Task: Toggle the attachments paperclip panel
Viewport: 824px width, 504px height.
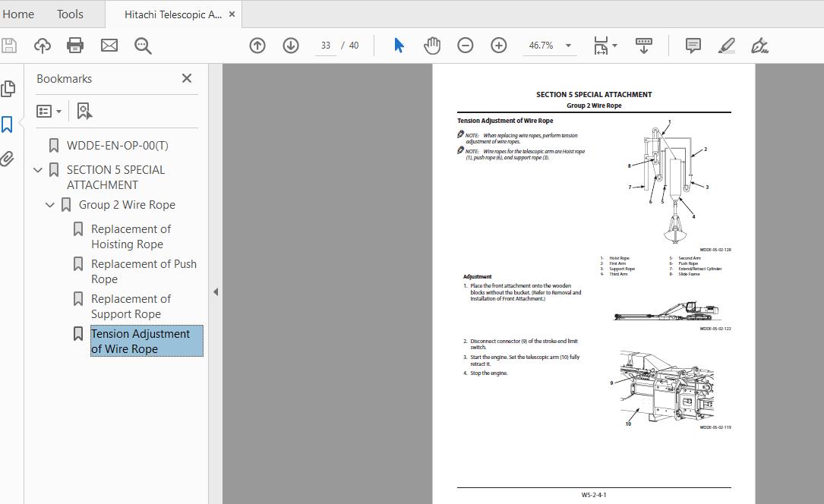Action: pos(8,159)
